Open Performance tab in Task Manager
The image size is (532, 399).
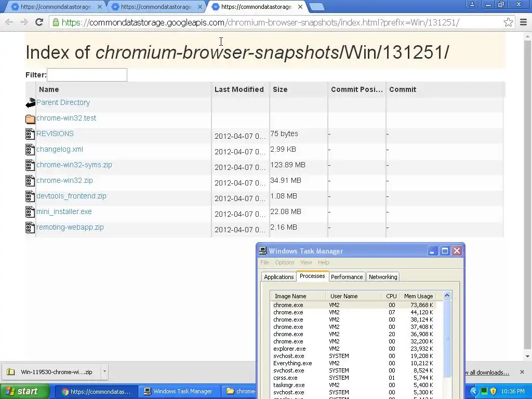[x=347, y=277]
